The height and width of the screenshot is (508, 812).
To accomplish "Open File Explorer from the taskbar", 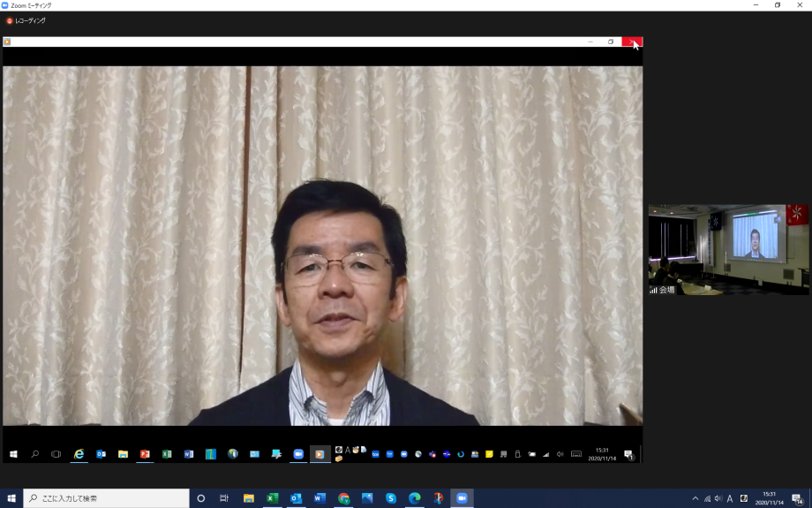I will pyautogui.click(x=249, y=498).
